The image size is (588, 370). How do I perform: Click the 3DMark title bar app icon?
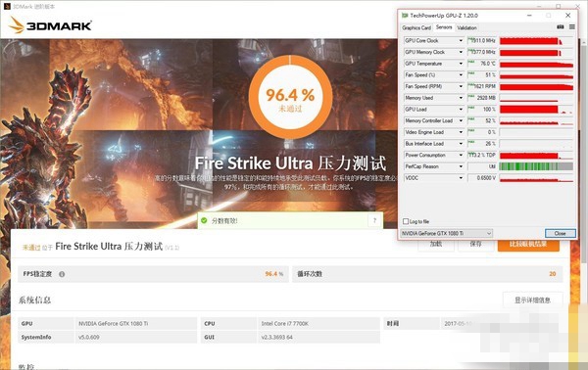click(7, 7)
